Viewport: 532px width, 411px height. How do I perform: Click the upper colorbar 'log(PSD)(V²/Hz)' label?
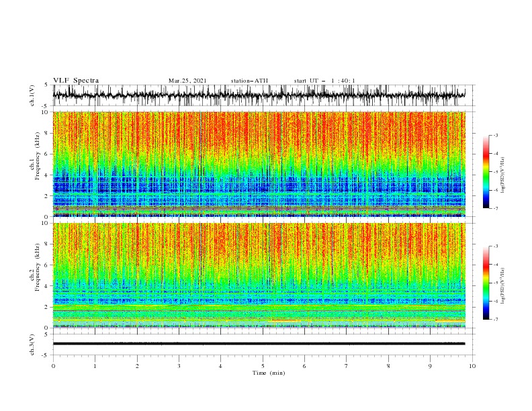tap(503, 175)
